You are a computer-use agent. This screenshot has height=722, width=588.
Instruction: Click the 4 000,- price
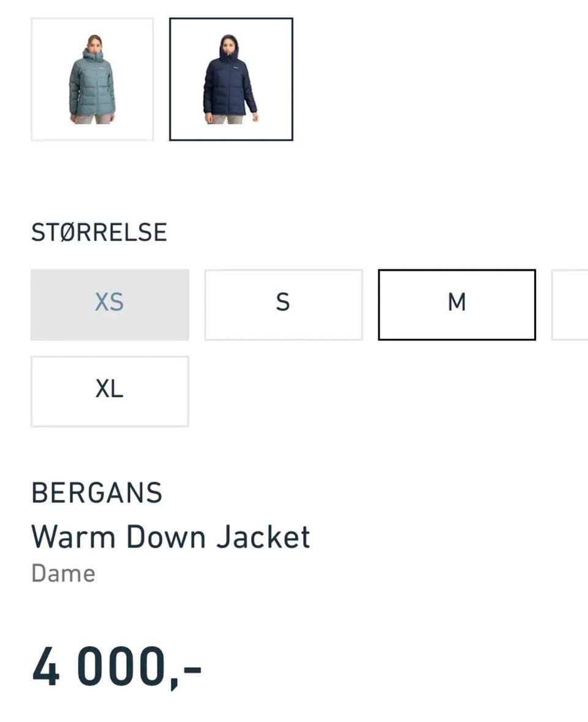[117, 667]
